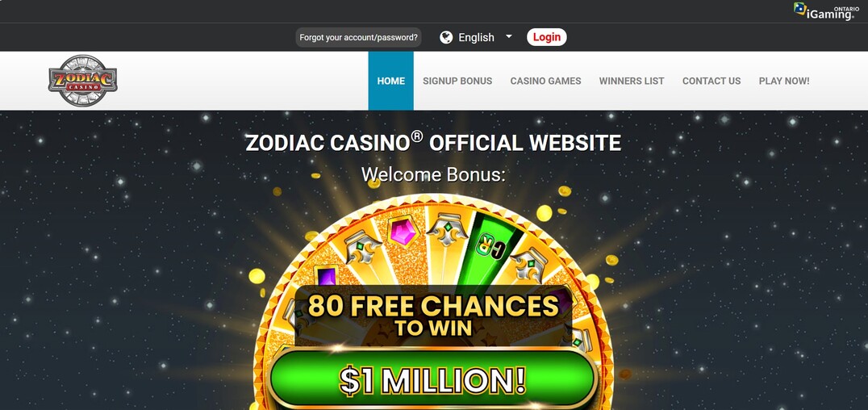Click the Login button
The width and height of the screenshot is (868, 410).
(546, 37)
